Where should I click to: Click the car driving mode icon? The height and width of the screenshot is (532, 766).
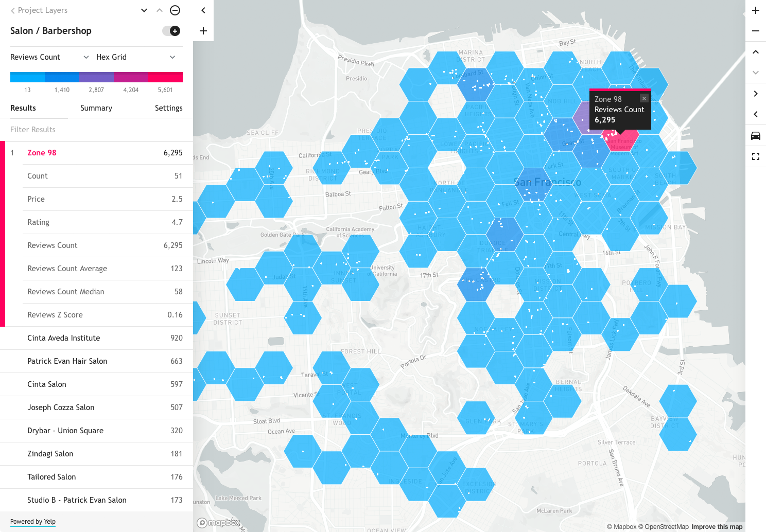756,136
